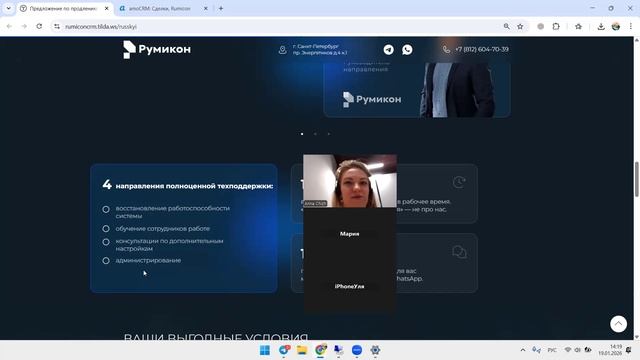Open Telegram from the taskbar
The height and width of the screenshot is (360, 640).
point(284,350)
